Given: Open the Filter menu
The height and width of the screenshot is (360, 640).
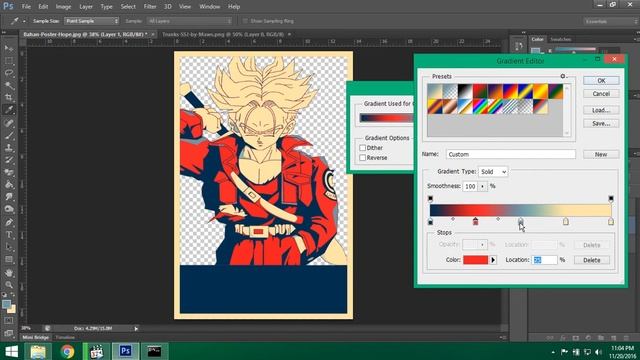Looking at the screenshot, I should point(150,7).
